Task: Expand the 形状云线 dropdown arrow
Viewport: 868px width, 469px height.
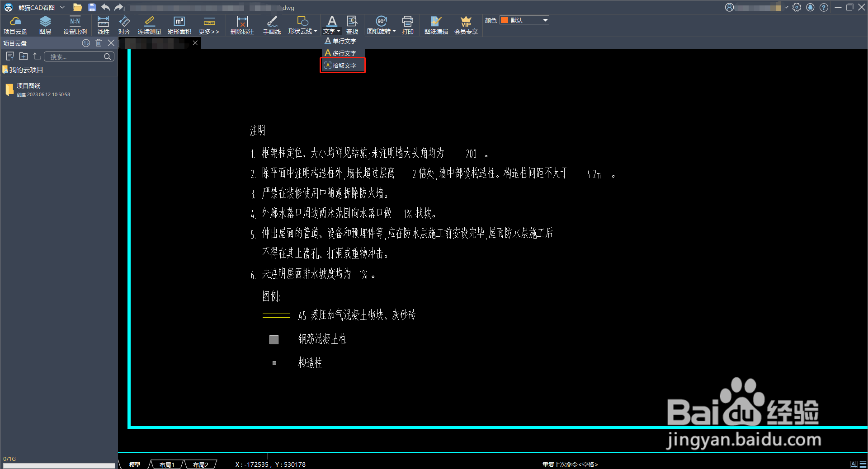Action: pos(316,31)
